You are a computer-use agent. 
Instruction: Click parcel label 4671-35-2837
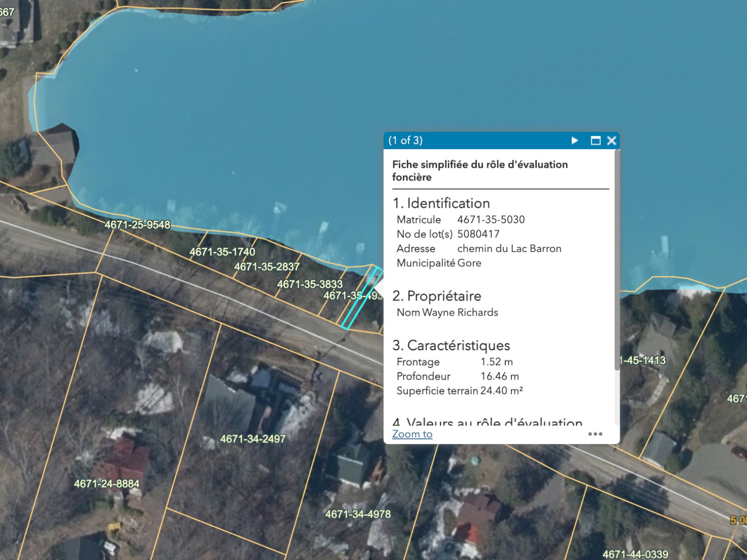pos(267,267)
